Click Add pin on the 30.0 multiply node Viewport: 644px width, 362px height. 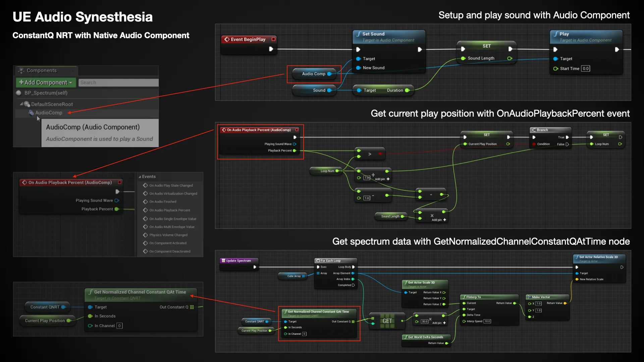(439, 323)
